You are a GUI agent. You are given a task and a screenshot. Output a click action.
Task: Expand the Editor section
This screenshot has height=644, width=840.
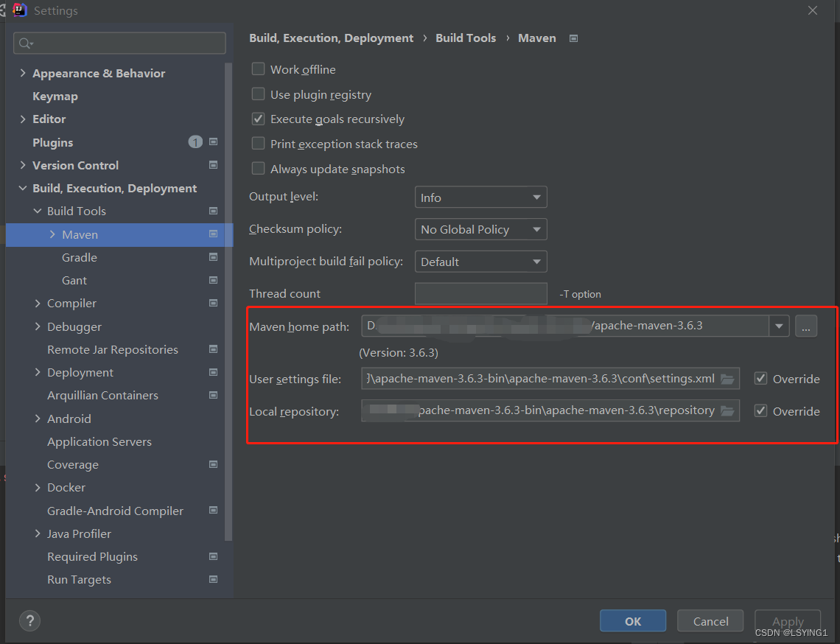click(x=23, y=119)
